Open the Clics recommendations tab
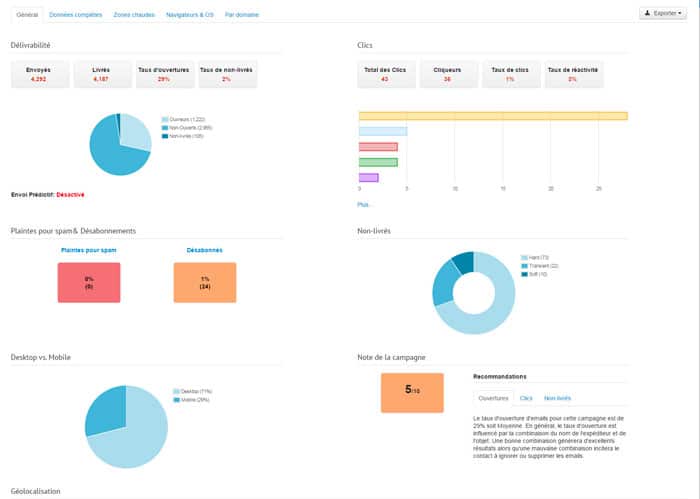Image resolution: width=700 pixels, height=499 pixels. point(526,398)
